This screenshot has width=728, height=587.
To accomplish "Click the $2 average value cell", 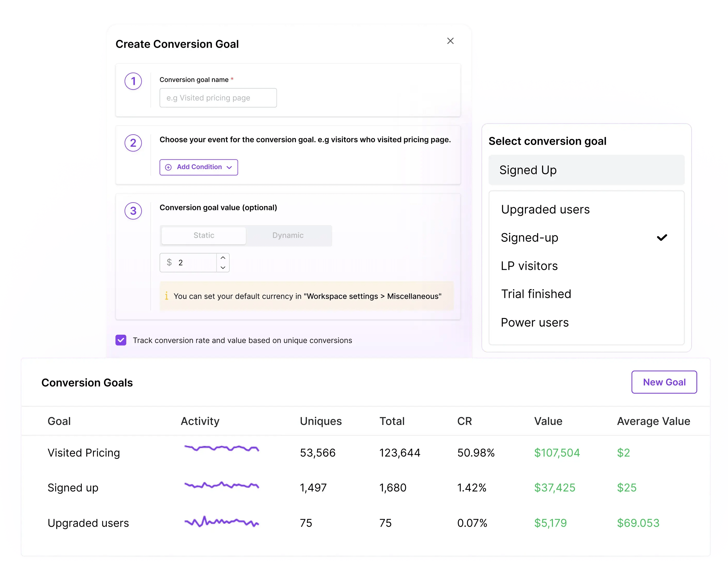I will [x=623, y=452].
